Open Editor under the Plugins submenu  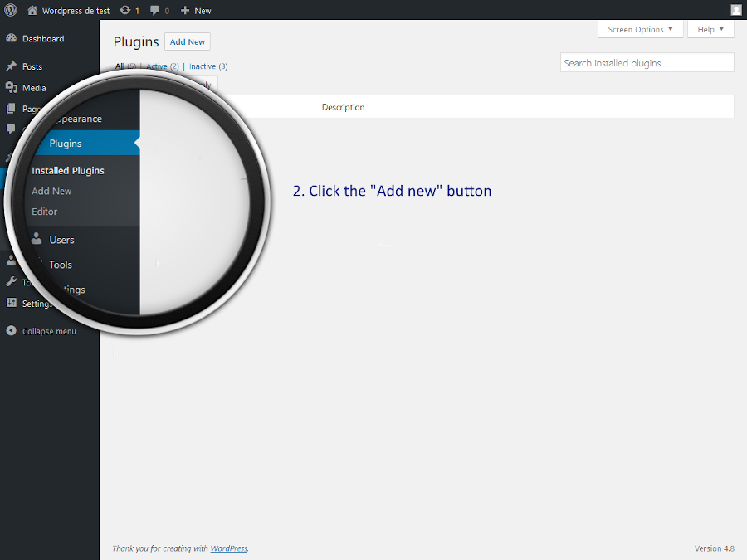point(45,212)
